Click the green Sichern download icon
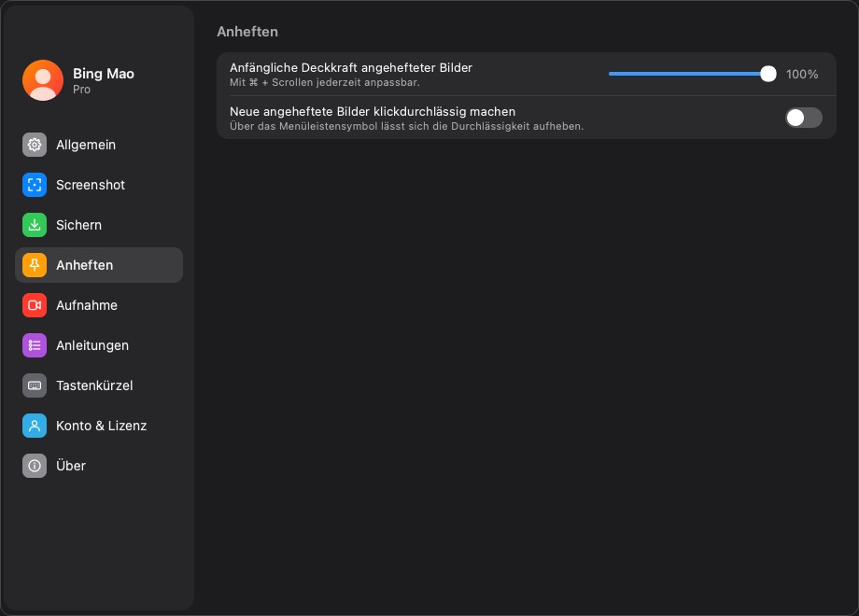This screenshot has height=616, width=859. [x=35, y=225]
